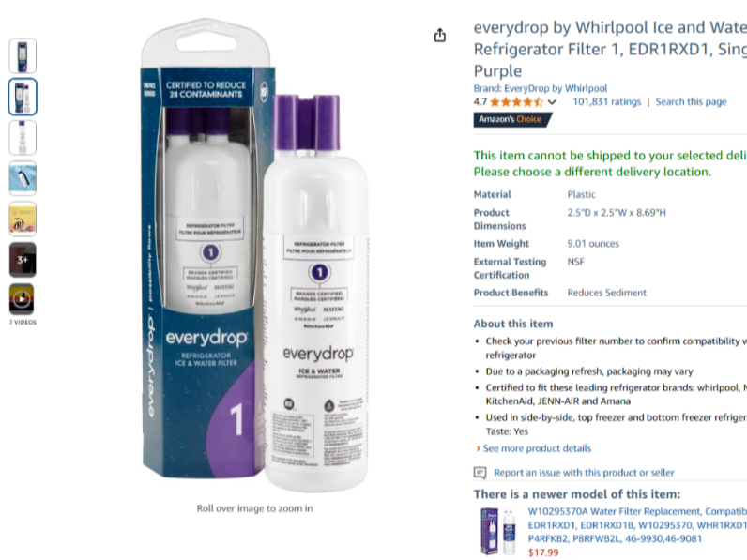The height and width of the screenshot is (560, 747).
Task: Select the second thumbnail showing box and filter
Action: 23,97
